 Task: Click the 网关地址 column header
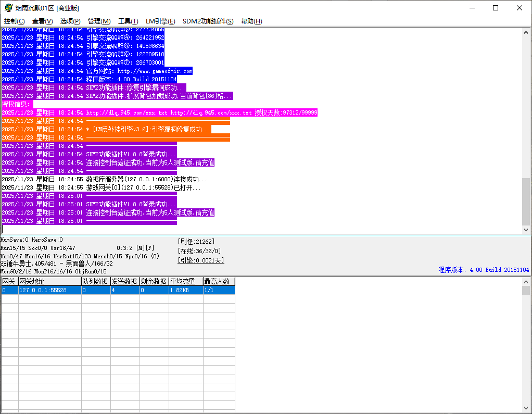pos(49,281)
